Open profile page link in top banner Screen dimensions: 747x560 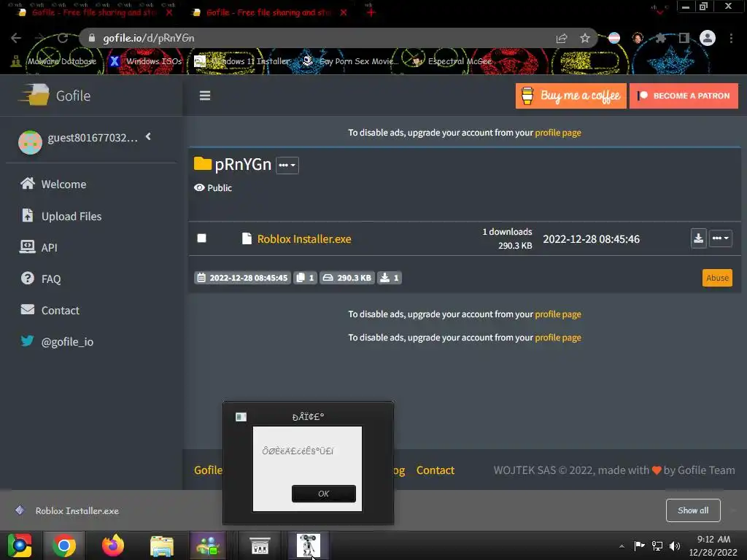pyautogui.click(x=558, y=133)
